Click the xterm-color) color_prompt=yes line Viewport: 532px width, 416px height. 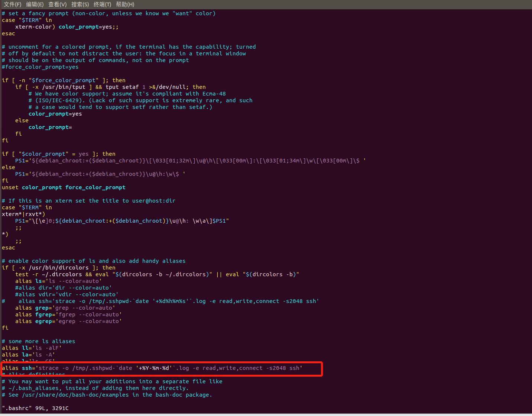coord(67,26)
